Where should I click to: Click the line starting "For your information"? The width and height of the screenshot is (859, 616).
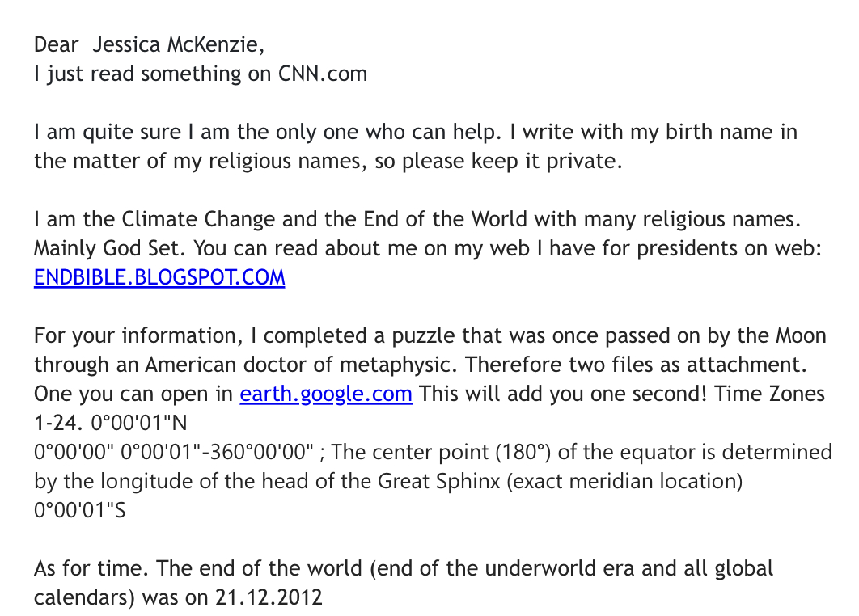pyautogui.click(x=419, y=336)
